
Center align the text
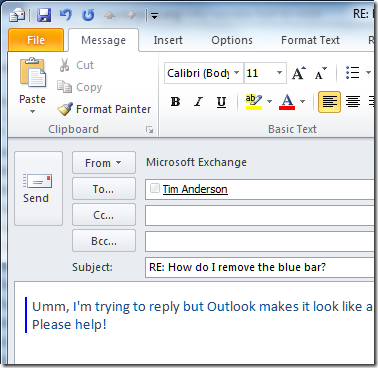(353, 102)
